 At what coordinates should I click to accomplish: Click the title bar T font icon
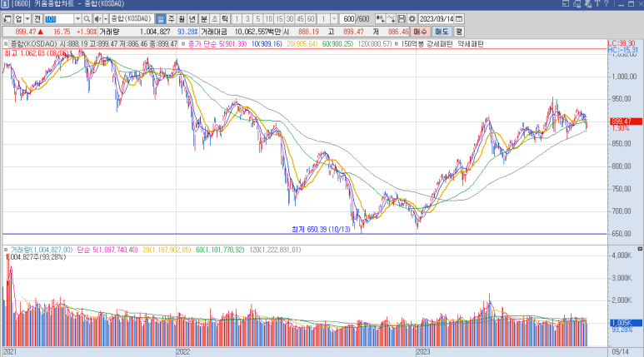(597, 3)
